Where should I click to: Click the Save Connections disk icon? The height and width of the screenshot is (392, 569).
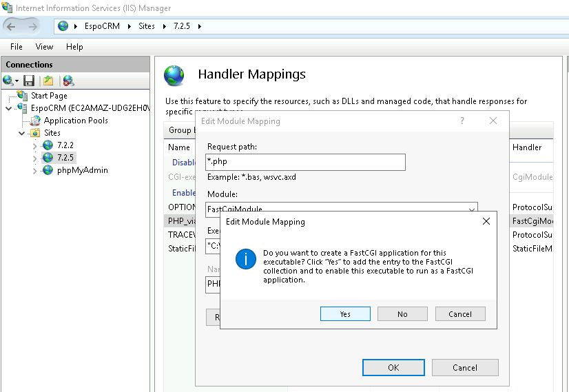point(29,81)
